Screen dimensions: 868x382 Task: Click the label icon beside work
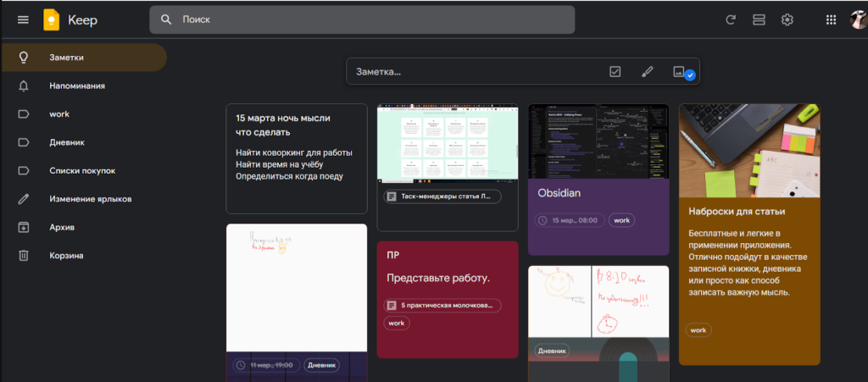(x=23, y=113)
